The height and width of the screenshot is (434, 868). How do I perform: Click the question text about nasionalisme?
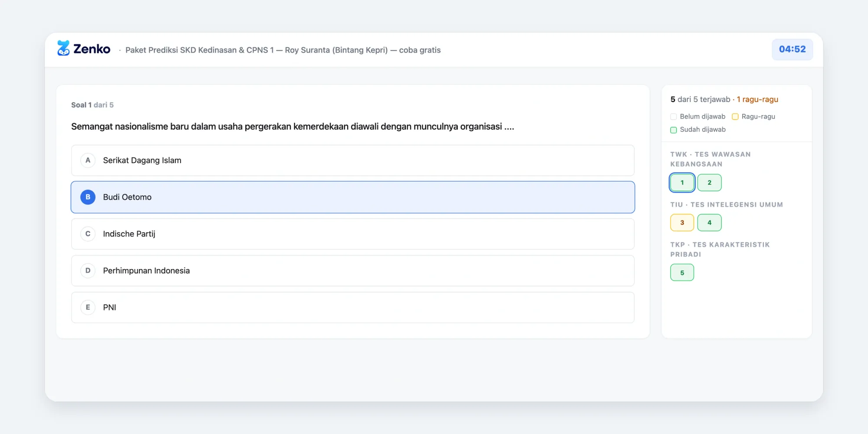click(x=293, y=127)
